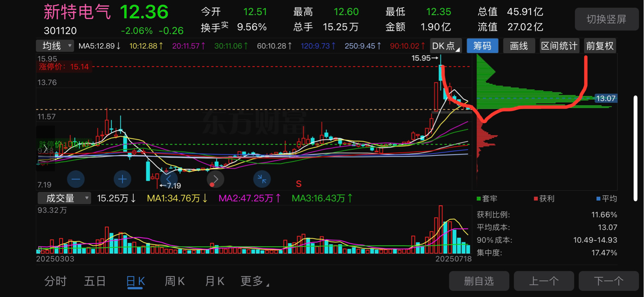Select the 周K tab
Viewport: 644px width, 297px height.
175,281
